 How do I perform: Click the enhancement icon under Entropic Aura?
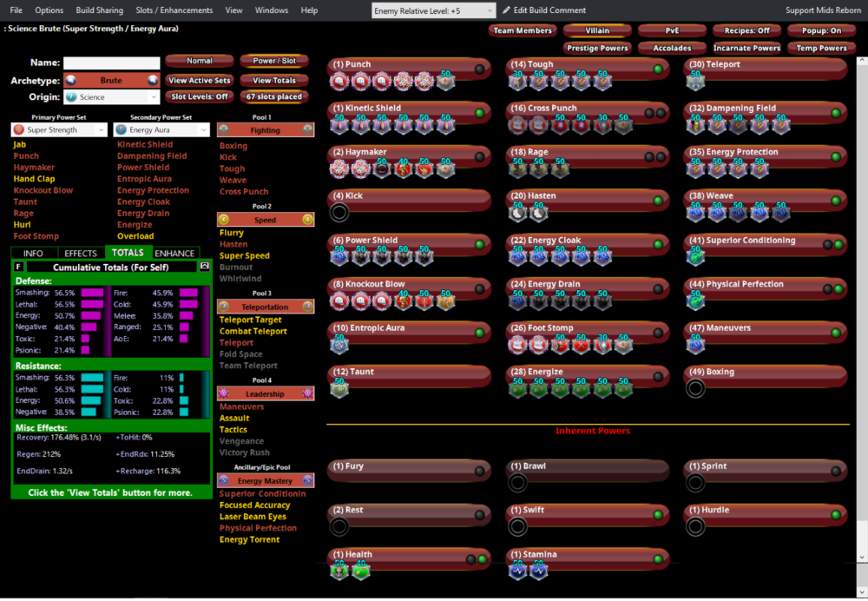[x=339, y=344]
